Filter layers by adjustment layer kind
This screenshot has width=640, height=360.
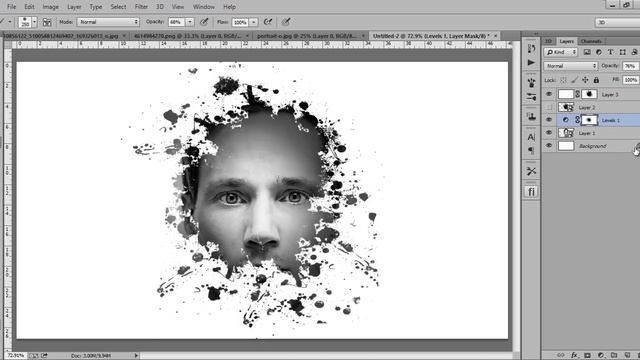click(x=599, y=52)
